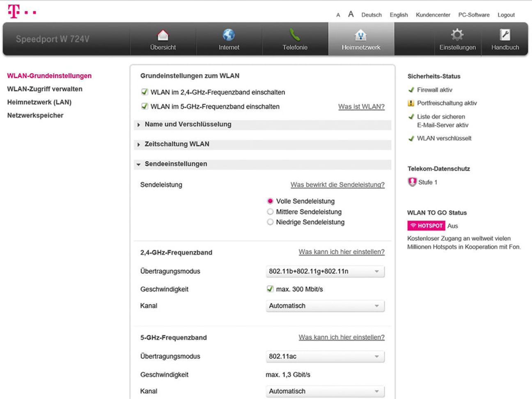
Task: Select large font size A
Action: click(351, 14)
